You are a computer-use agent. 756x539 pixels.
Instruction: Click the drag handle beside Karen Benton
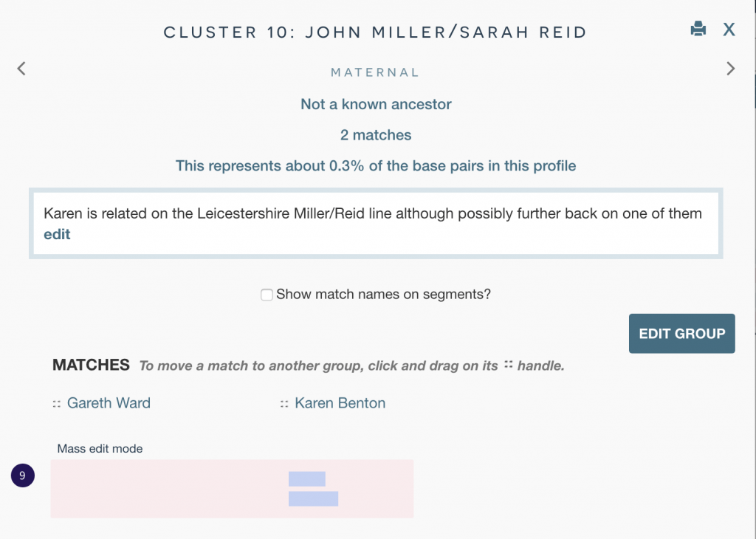[x=284, y=404]
